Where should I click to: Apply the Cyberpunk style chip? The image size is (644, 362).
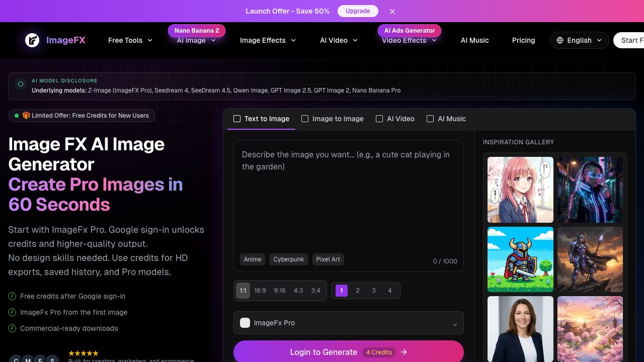(289, 259)
